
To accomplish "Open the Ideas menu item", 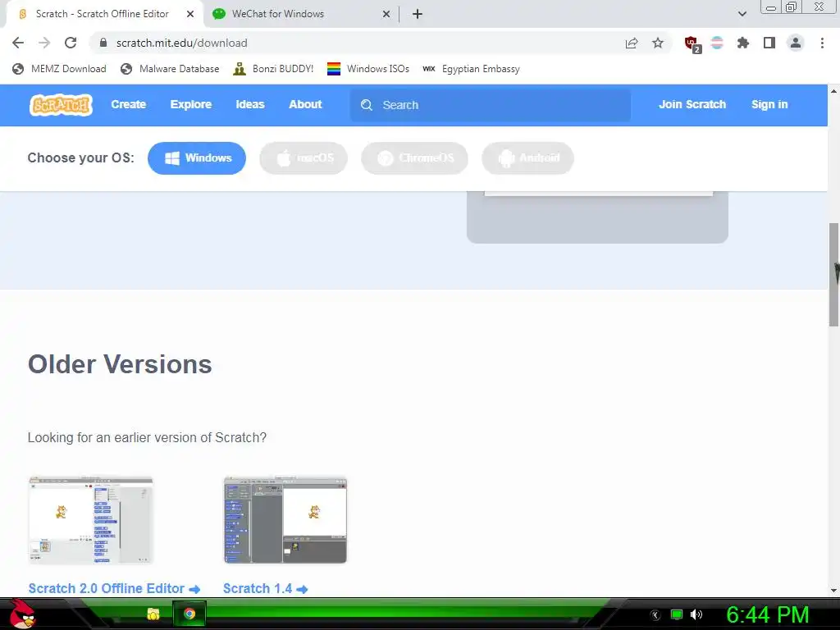I will coord(250,104).
